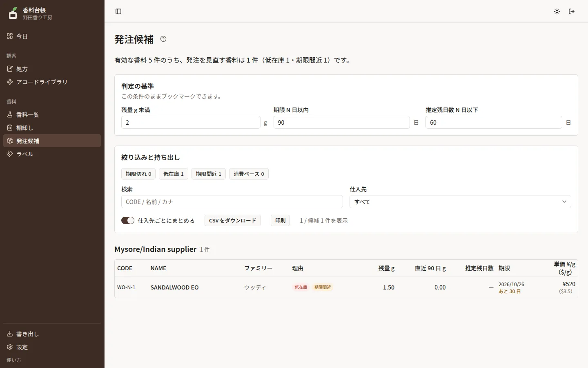Screen dimensions: 588x368
Task: Open the 今日 menu item
Action: [52, 36]
